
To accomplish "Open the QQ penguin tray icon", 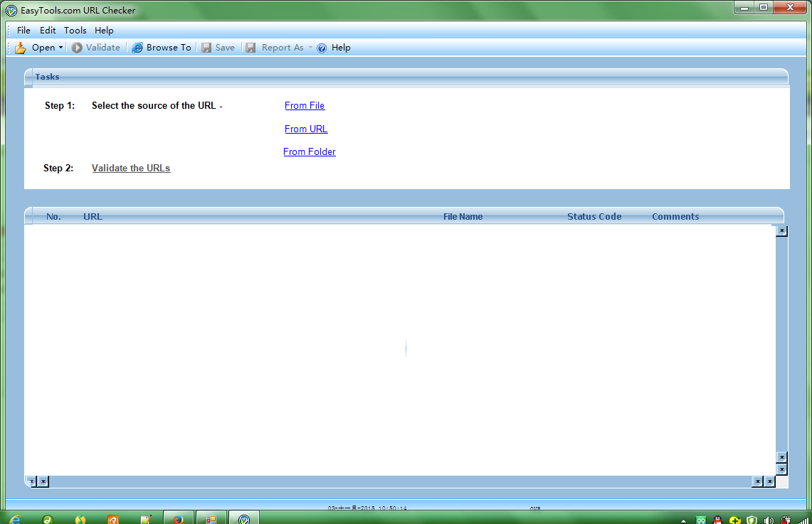I will pyautogui.click(x=718, y=520).
